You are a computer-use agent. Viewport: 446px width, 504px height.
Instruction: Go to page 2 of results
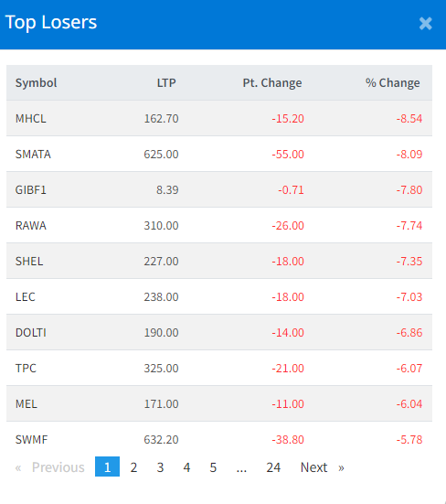(x=133, y=467)
